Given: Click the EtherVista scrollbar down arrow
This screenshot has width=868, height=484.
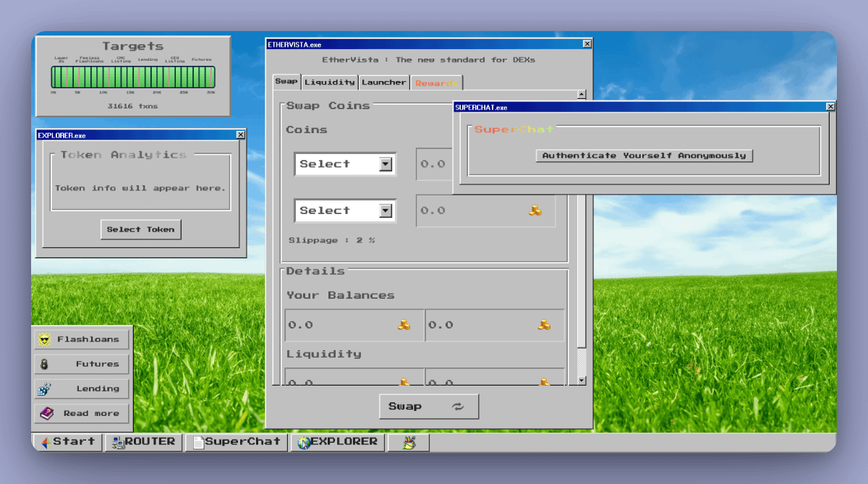Looking at the screenshot, I should [x=582, y=380].
